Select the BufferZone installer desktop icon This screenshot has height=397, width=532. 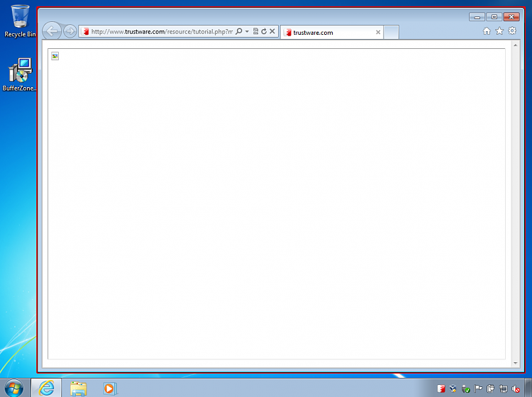pos(19,75)
